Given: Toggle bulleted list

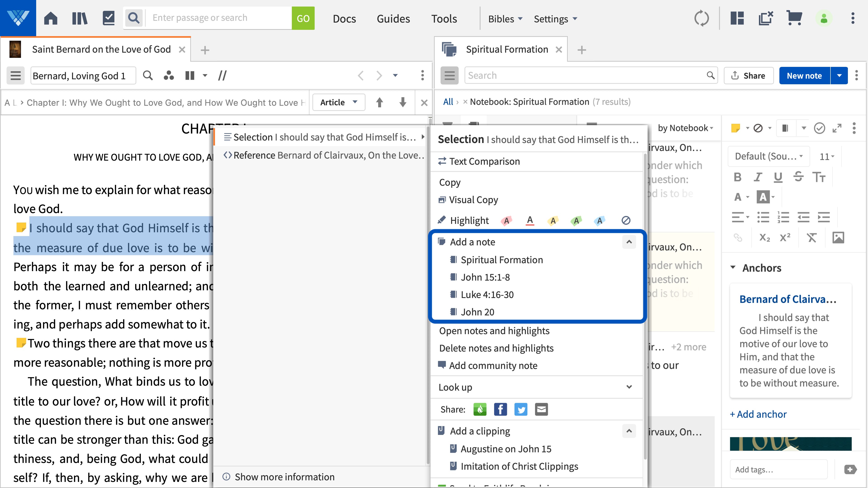Looking at the screenshot, I should click(x=763, y=218).
